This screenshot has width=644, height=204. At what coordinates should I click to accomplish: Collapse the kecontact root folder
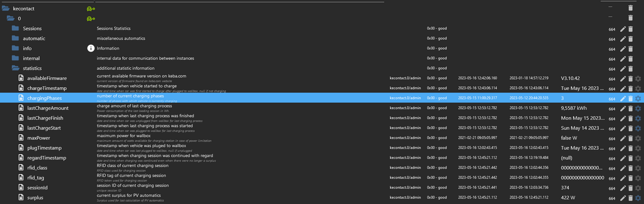(5, 9)
